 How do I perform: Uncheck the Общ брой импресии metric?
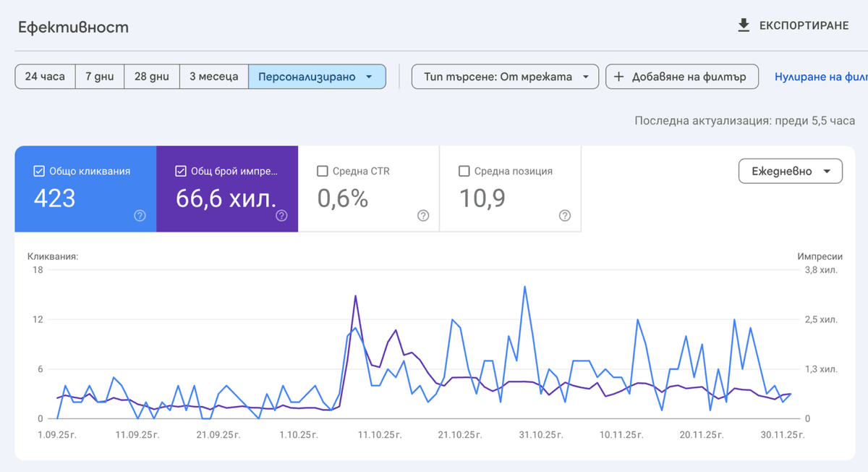[181, 171]
